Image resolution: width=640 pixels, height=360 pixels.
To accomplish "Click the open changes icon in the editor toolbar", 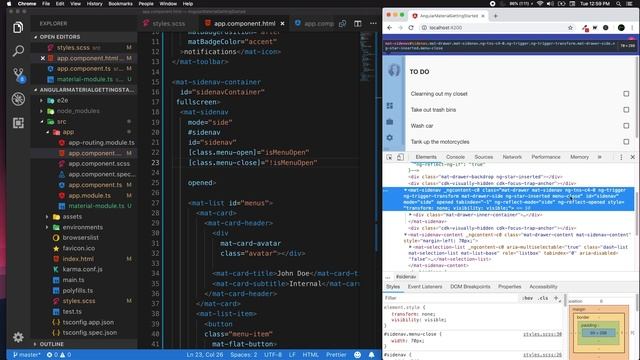I will (x=342, y=24).
